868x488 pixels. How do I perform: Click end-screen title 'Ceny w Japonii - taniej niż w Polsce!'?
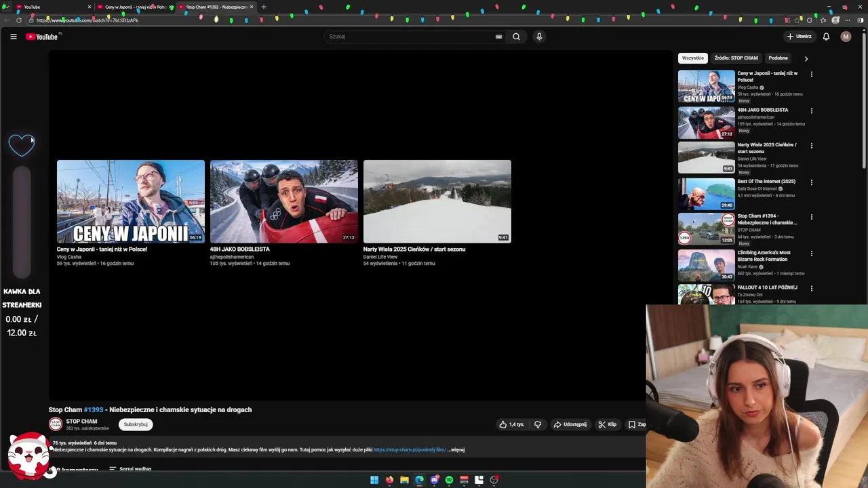pyautogui.click(x=102, y=249)
